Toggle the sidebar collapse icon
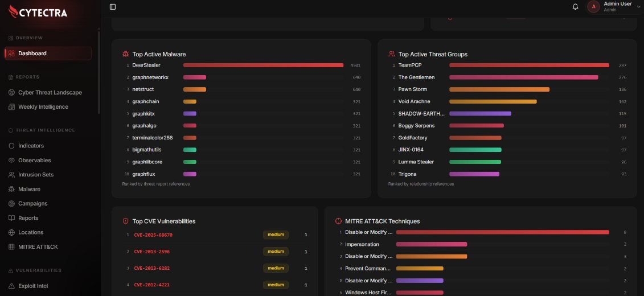The height and width of the screenshot is (296, 644). [x=113, y=7]
